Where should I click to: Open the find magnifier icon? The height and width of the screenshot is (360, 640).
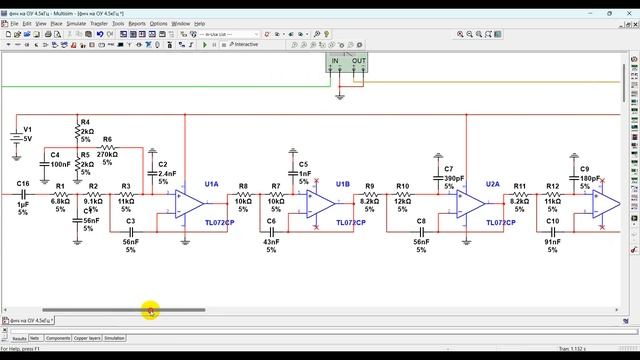pyautogui.click(x=317, y=34)
